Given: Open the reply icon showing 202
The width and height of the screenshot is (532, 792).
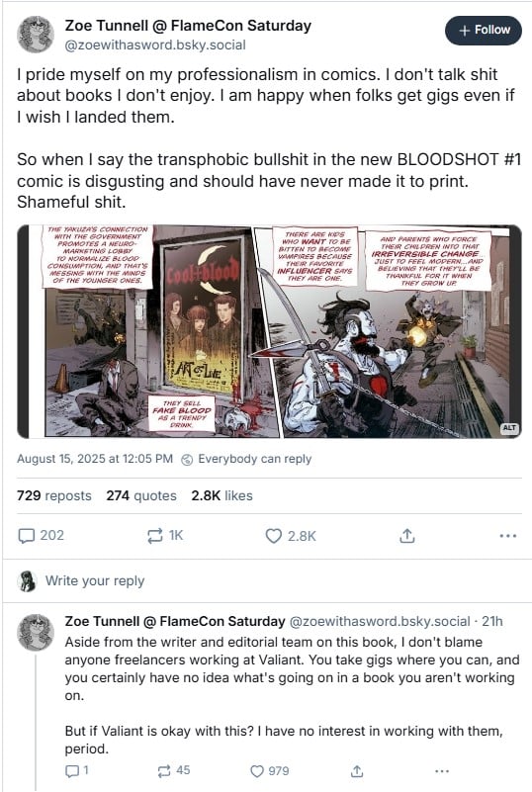Looking at the screenshot, I should (x=41, y=535).
